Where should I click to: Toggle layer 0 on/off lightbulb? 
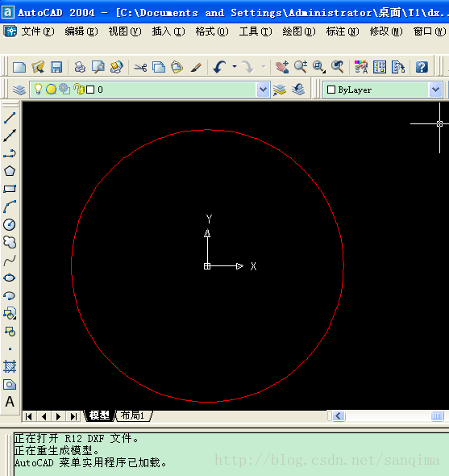click(x=38, y=90)
